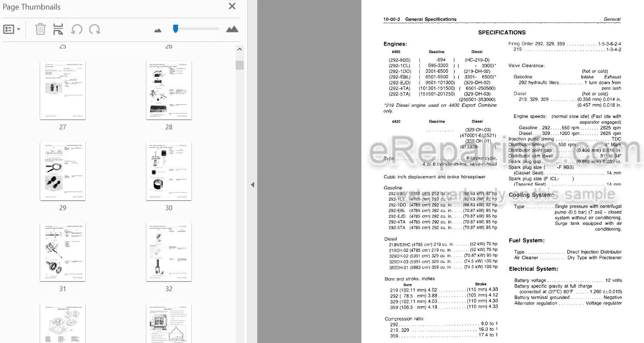Select page 30 thumbnail
Screen dimensions: 644x343
coord(169,171)
